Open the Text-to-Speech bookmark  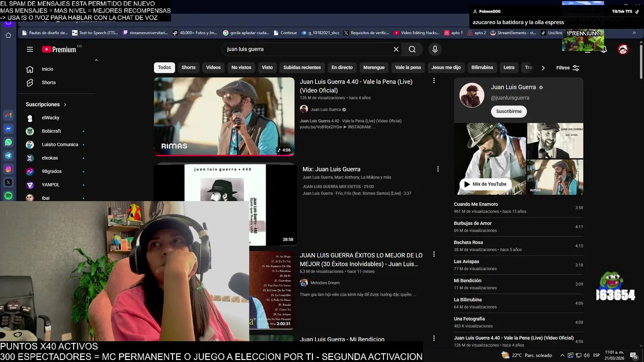coord(95,33)
